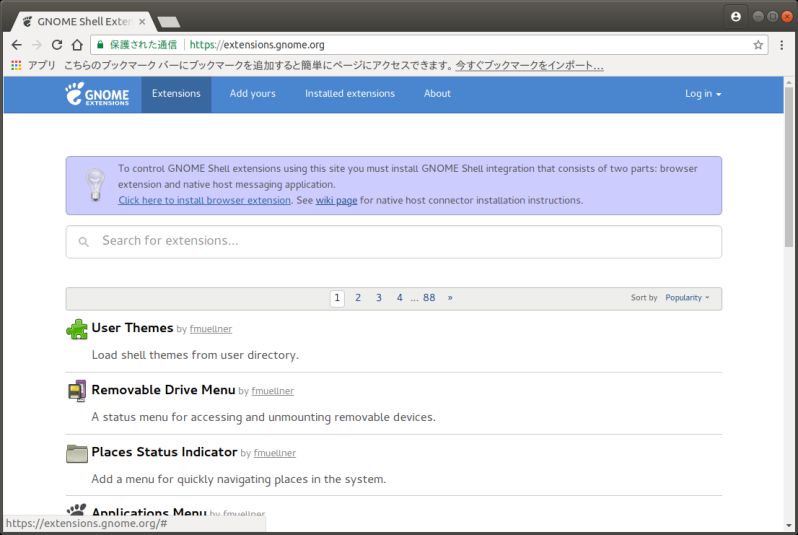Reload the page with refresh icon
Image resolution: width=798 pixels, height=535 pixels.
(57, 45)
